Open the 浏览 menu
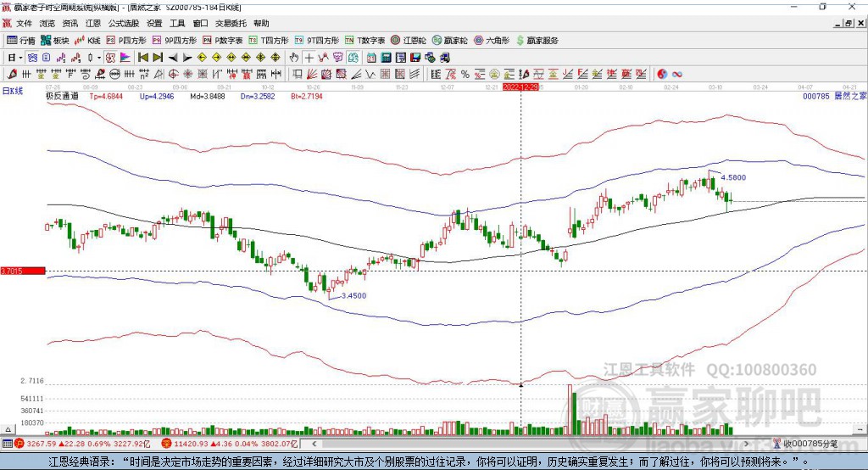Screen dimensions: 868x470 [x=47, y=23]
